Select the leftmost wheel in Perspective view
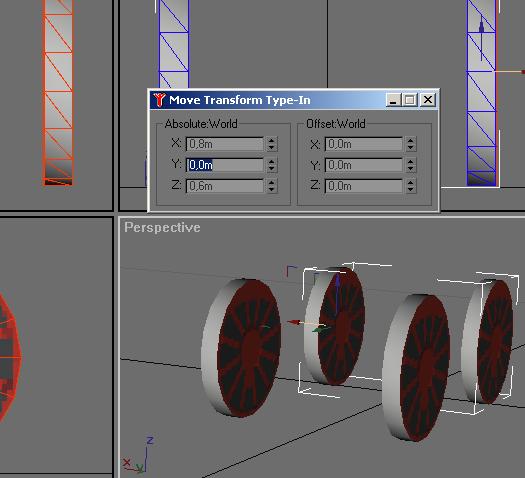 [242, 348]
